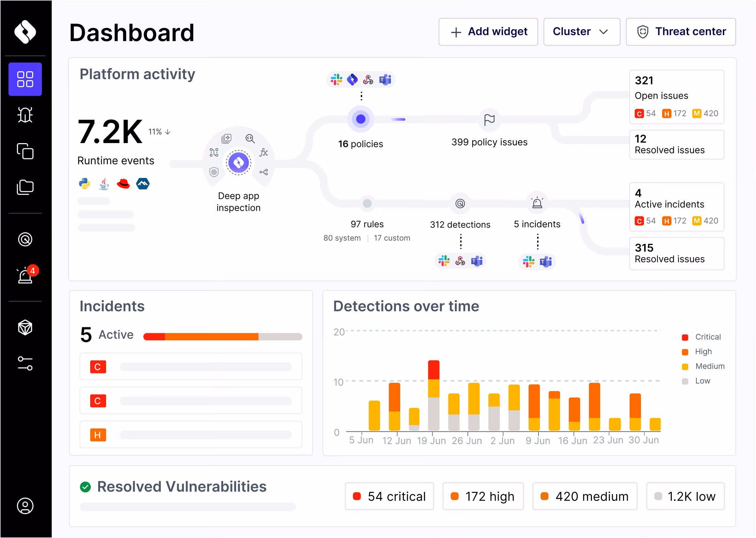
Task: Open the 3D cube sidebar icon
Action: (25, 327)
